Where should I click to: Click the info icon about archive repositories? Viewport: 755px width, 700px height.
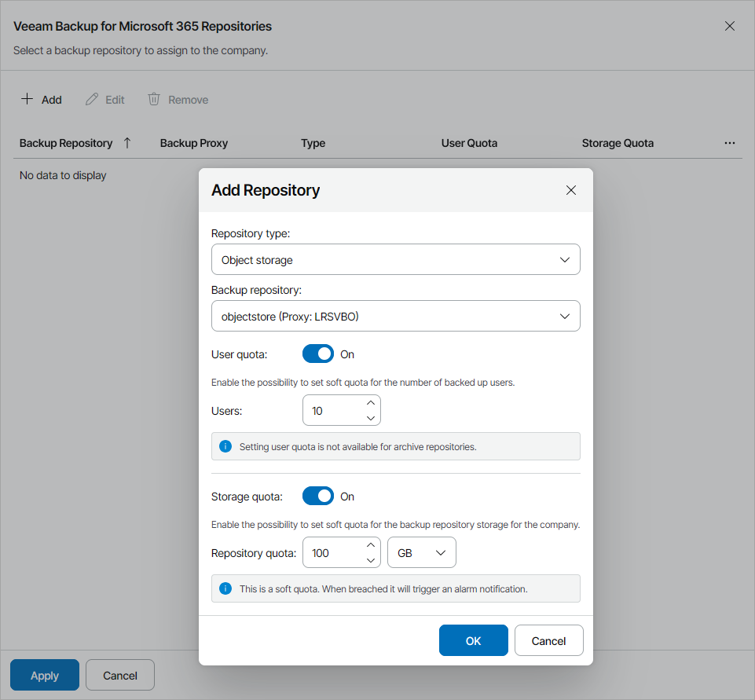point(225,446)
